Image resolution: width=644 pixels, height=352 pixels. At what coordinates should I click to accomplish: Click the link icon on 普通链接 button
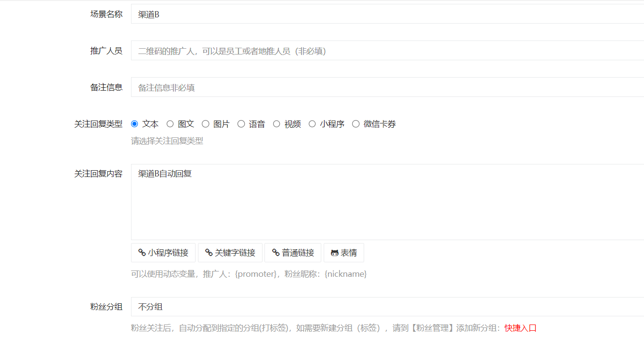click(x=276, y=252)
